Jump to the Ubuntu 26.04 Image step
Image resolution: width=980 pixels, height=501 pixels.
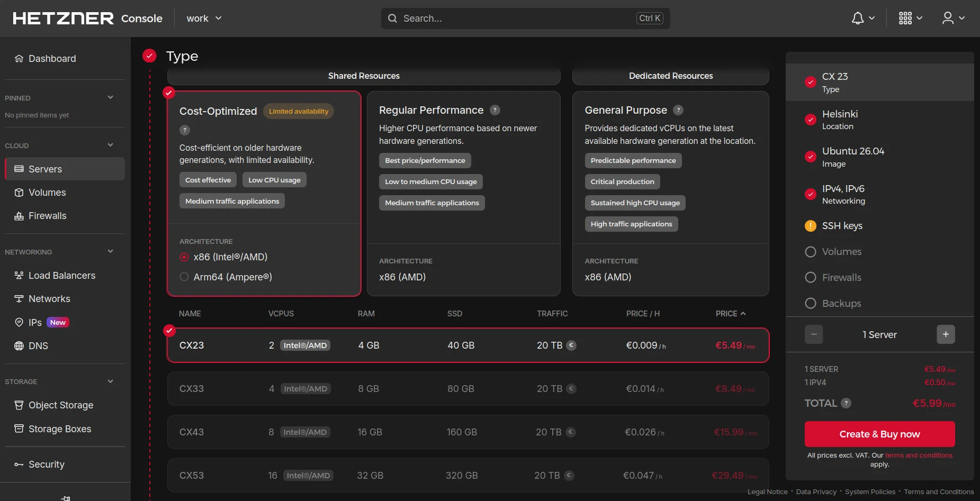880,157
